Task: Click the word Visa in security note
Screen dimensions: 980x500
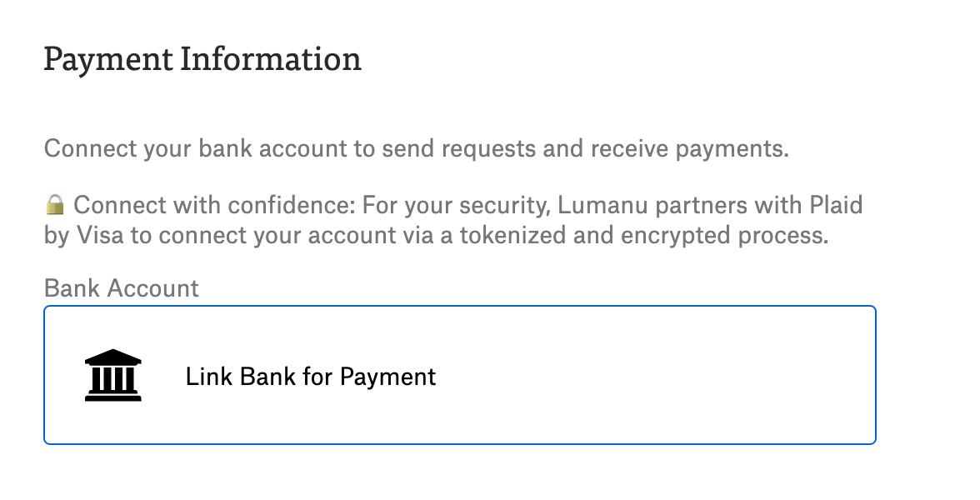Action: (x=100, y=236)
